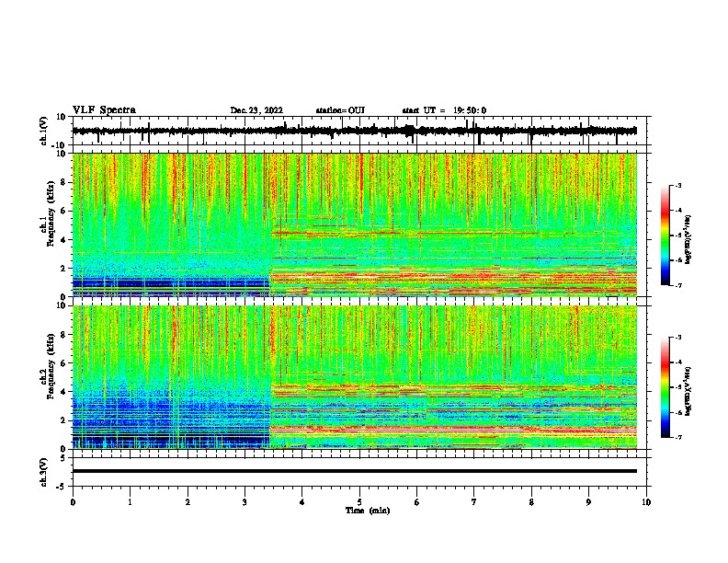Click the 8 kHz tick on ch.1 spectrogram

64,182
